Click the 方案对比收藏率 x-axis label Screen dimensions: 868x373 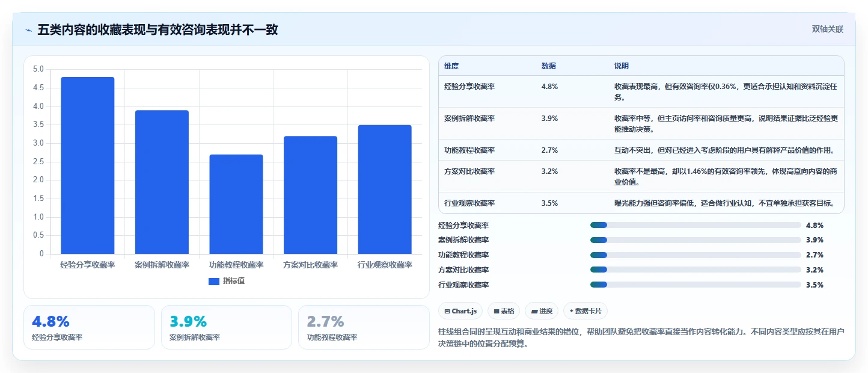click(310, 265)
